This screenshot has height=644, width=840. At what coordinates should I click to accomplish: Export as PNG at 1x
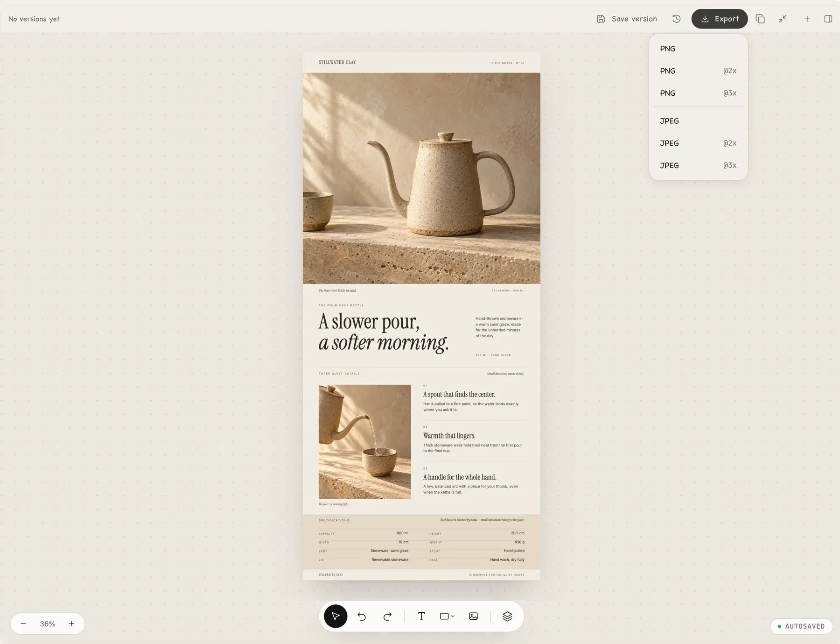click(x=698, y=49)
